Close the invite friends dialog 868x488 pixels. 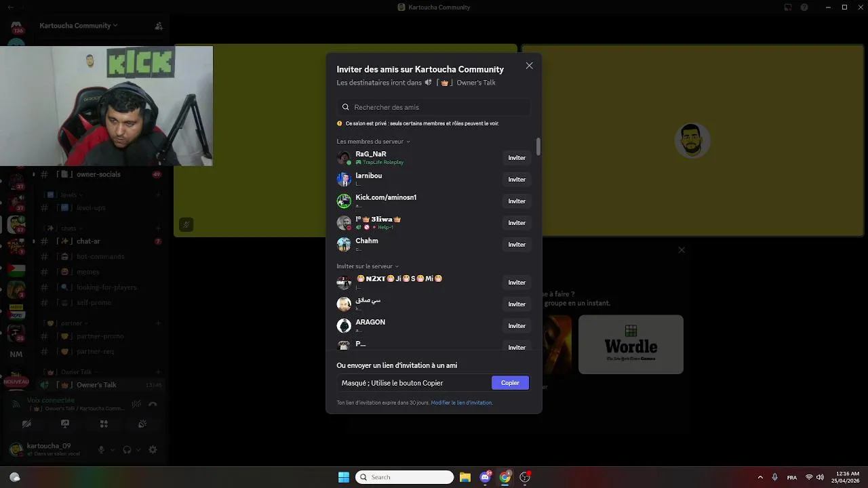(529, 66)
